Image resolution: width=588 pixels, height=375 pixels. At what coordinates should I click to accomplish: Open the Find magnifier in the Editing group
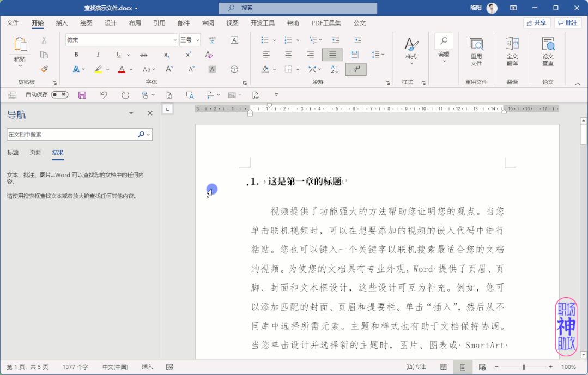click(444, 41)
